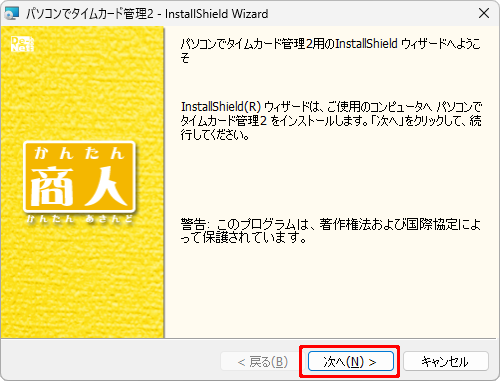Click the キャンセル button

(x=446, y=361)
